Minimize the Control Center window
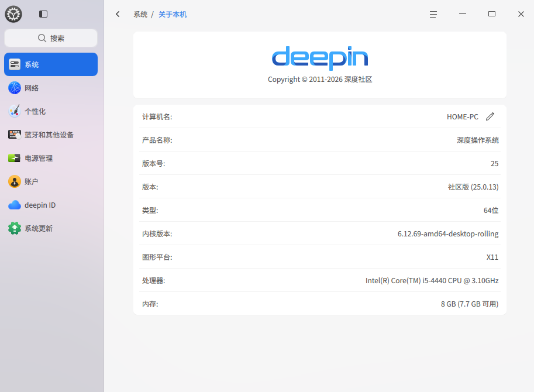 point(463,14)
